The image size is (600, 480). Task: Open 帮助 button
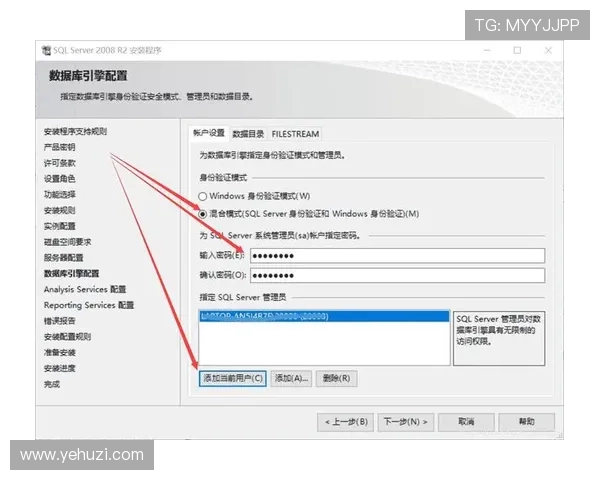point(527,422)
